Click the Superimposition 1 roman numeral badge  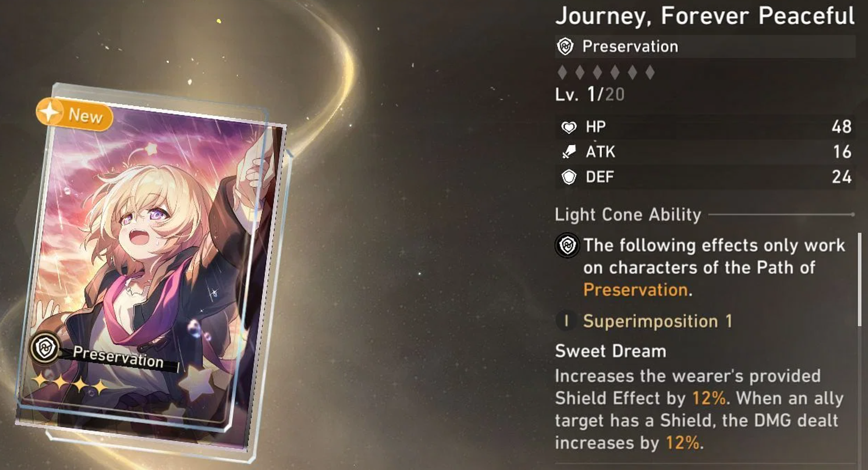click(x=566, y=321)
